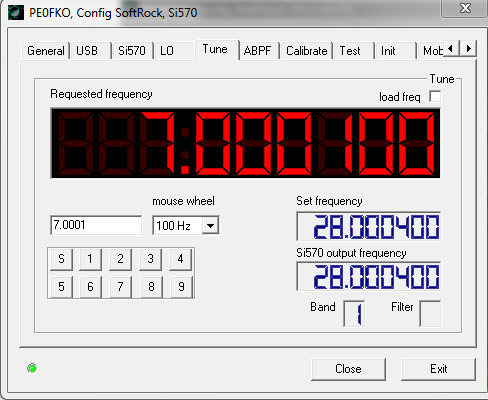Click the Close button
Screen dimensions: 488x400
coord(348,369)
